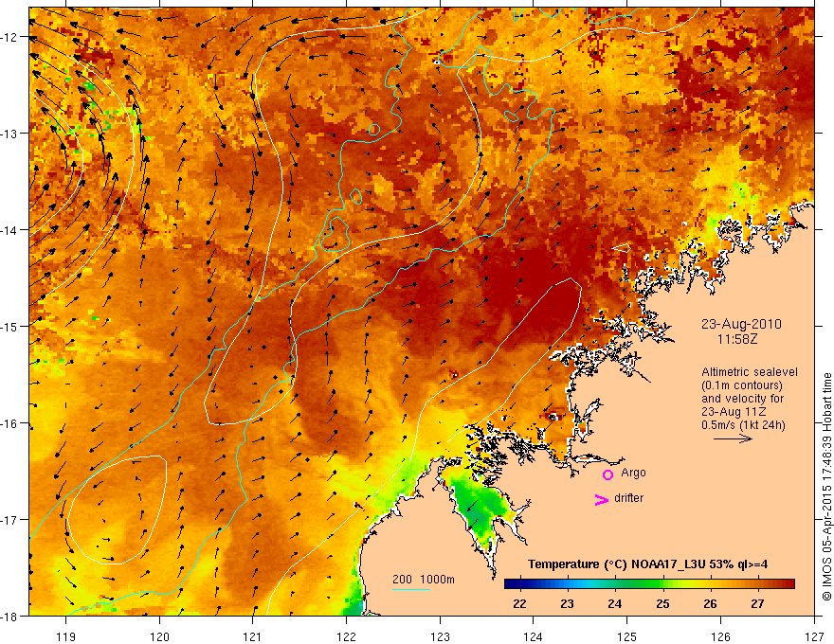Click the longitude axis label '119'
This screenshot has height=644, width=834.
tap(66, 636)
